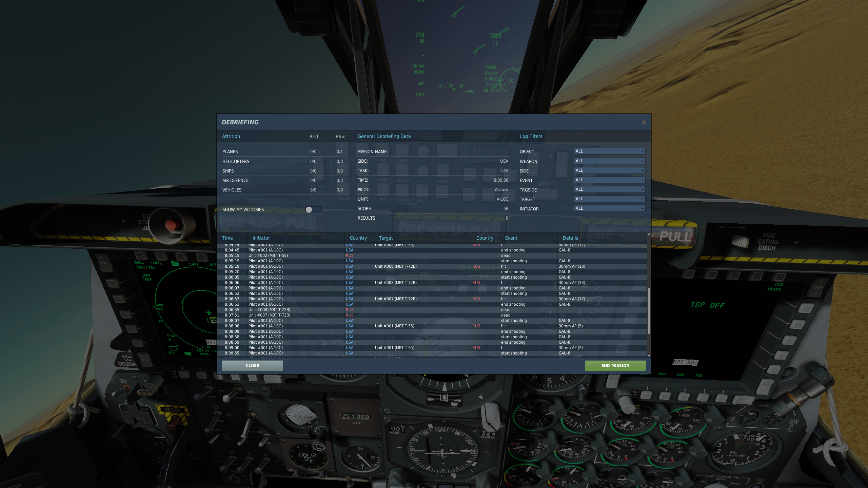Sort the log by Details column header

point(571,238)
